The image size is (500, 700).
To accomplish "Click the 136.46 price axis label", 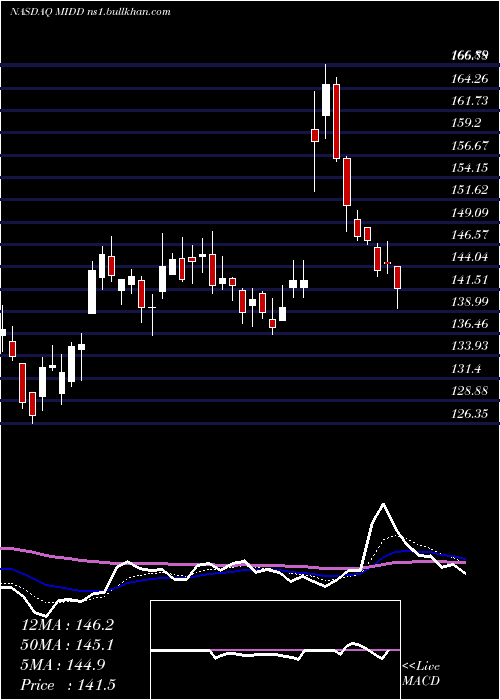I will tap(470, 324).
